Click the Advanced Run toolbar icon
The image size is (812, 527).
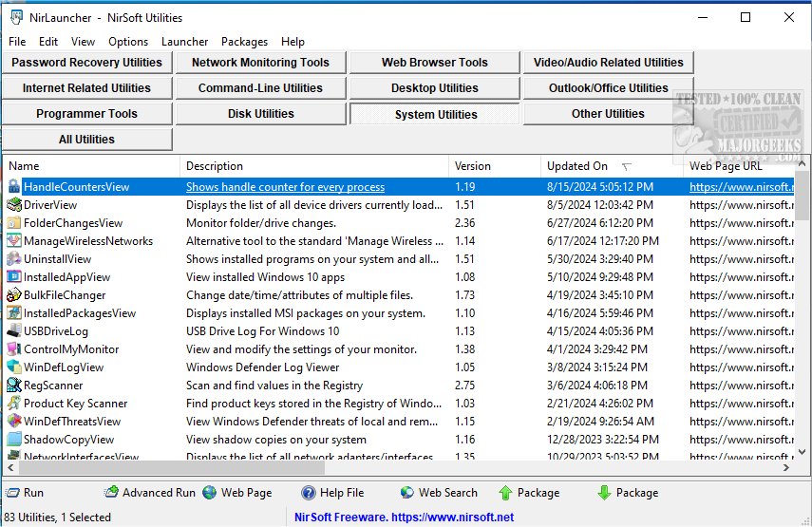coord(112,493)
